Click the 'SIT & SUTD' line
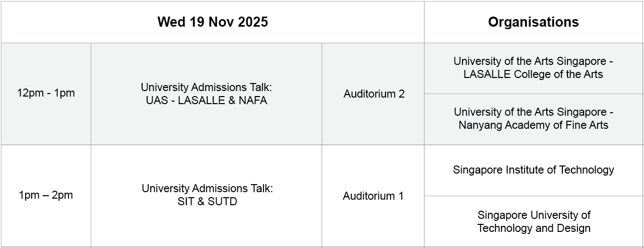The width and height of the screenshot is (644, 248). click(x=207, y=202)
